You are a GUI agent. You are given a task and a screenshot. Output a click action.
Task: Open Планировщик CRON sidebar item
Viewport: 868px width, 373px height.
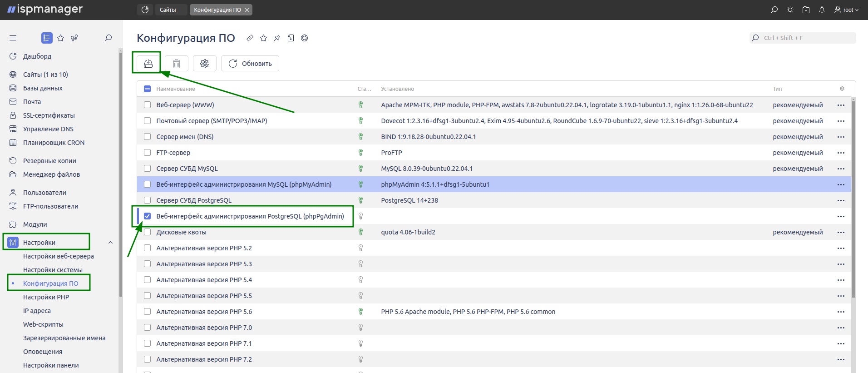pyautogui.click(x=54, y=143)
